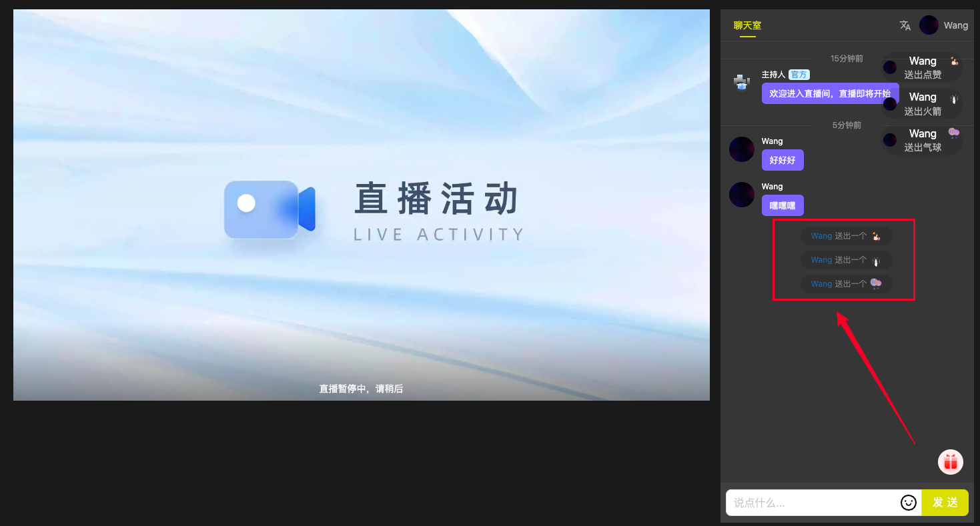Select the 嘿嘿嘿 chat bubble
The image size is (980, 526).
pyautogui.click(x=783, y=205)
